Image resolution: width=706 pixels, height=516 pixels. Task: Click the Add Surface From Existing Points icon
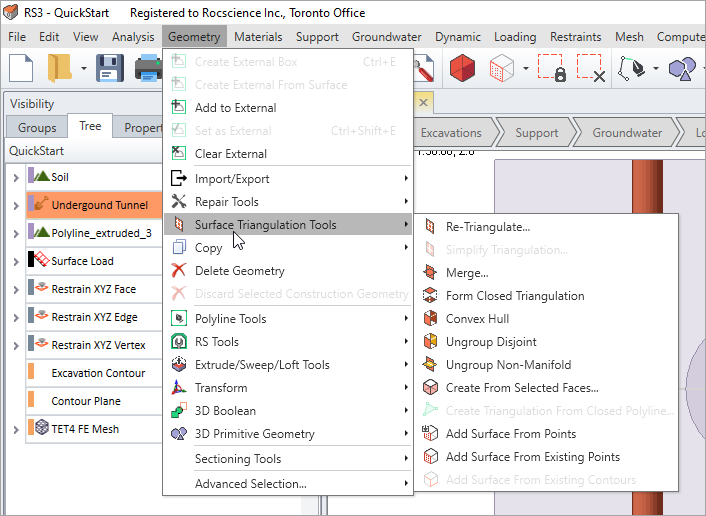[x=430, y=456]
